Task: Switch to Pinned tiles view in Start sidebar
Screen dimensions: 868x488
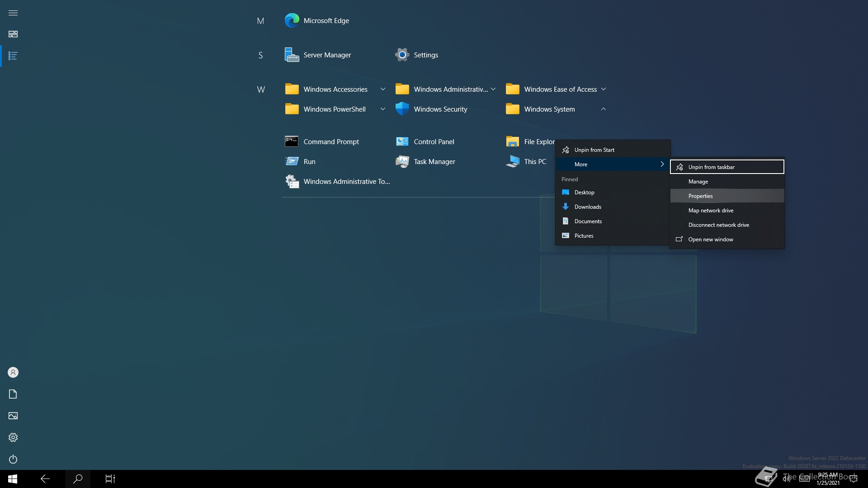Action: pos(13,34)
